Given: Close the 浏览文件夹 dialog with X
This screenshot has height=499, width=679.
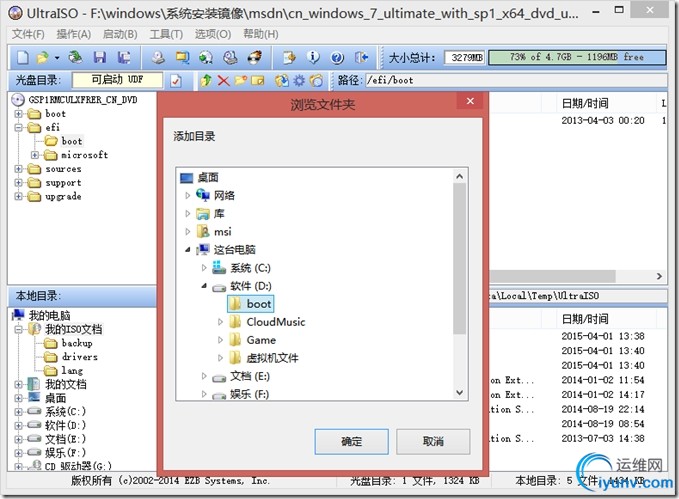Looking at the screenshot, I should click(x=470, y=101).
